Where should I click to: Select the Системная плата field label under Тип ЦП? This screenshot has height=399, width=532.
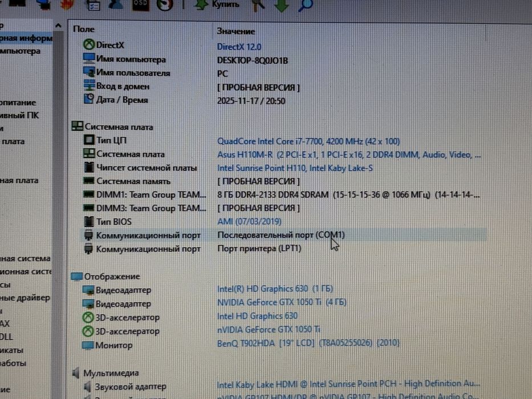click(x=131, y=154)
